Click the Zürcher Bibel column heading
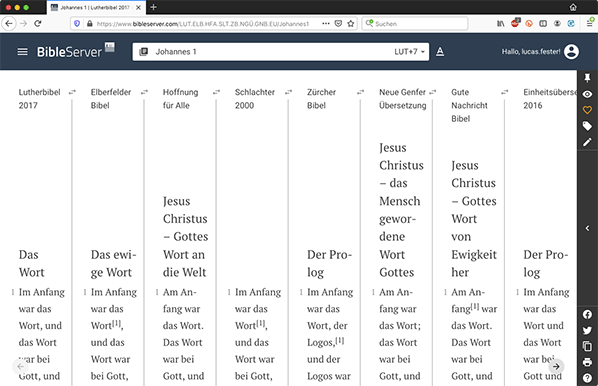Image resolution: width=598 pixels, height=386 pixels. click(322, 99)
